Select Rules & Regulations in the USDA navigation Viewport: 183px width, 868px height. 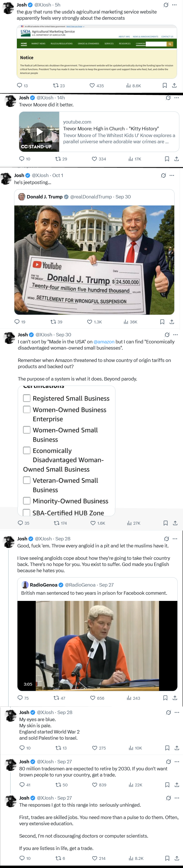coord(61,43)
